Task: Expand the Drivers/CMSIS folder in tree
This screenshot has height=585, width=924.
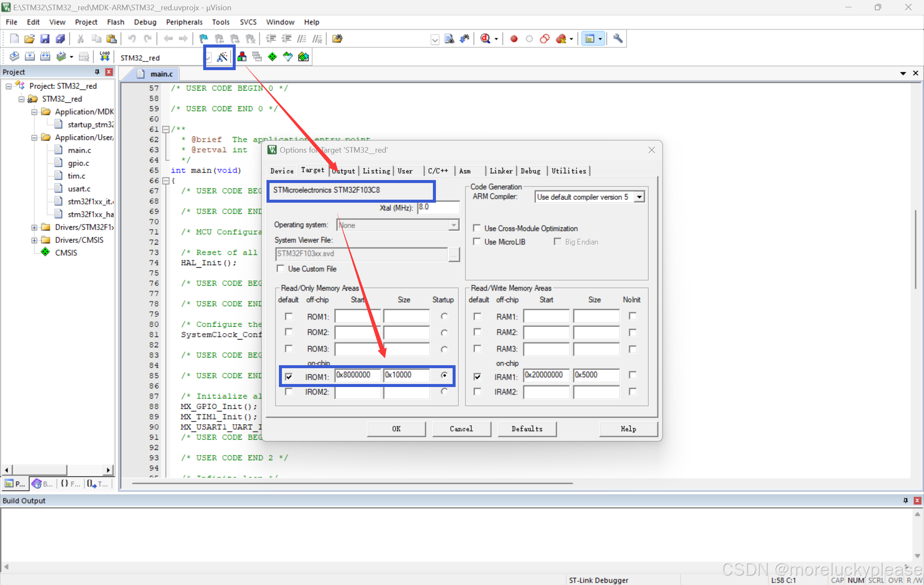Action: click(34, 240)
